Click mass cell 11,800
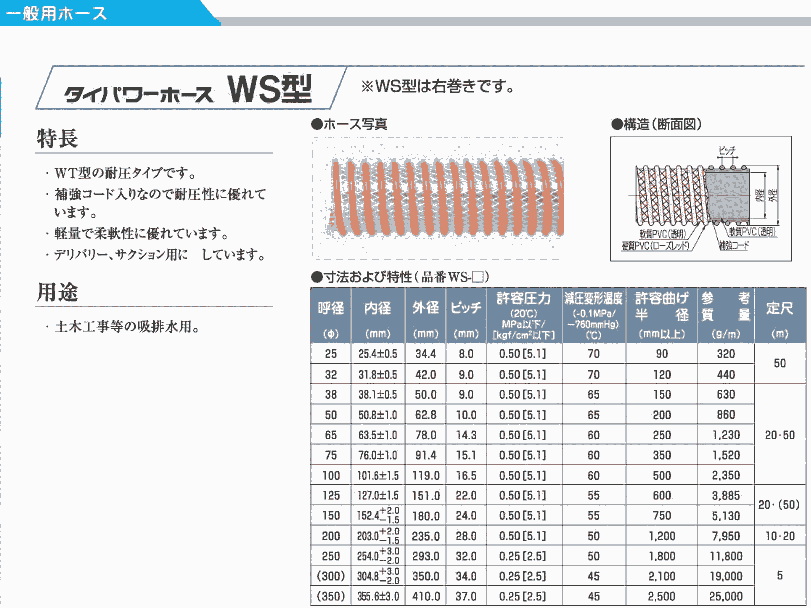Image resolution: width=811 pixels, height=608 pixels. (726, 556)
